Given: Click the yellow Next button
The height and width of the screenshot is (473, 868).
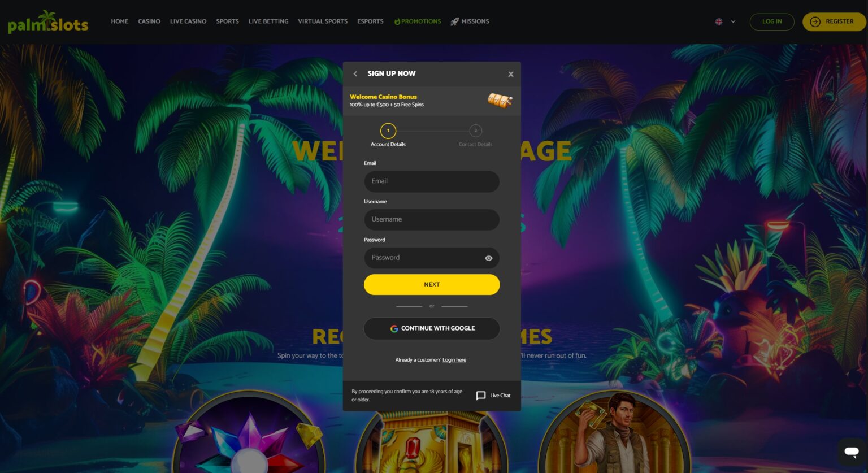Looking at the screenshot, I should [x=432, y=285].
